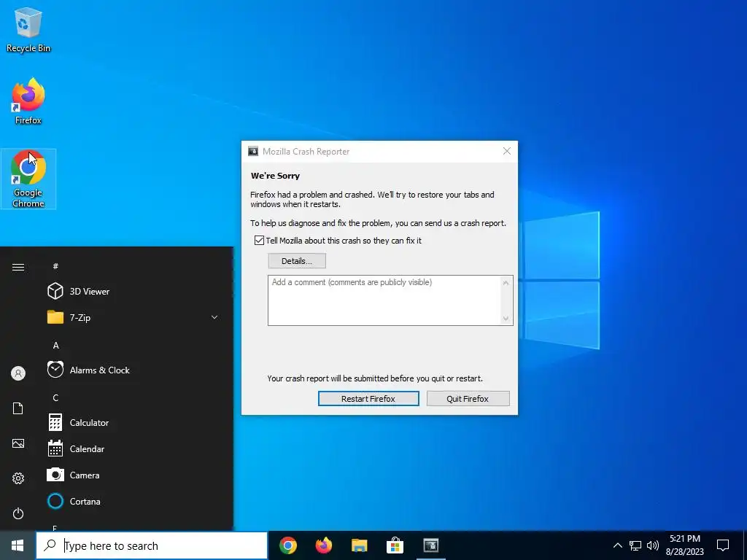Show hidden system tray icons

(617, 545)
